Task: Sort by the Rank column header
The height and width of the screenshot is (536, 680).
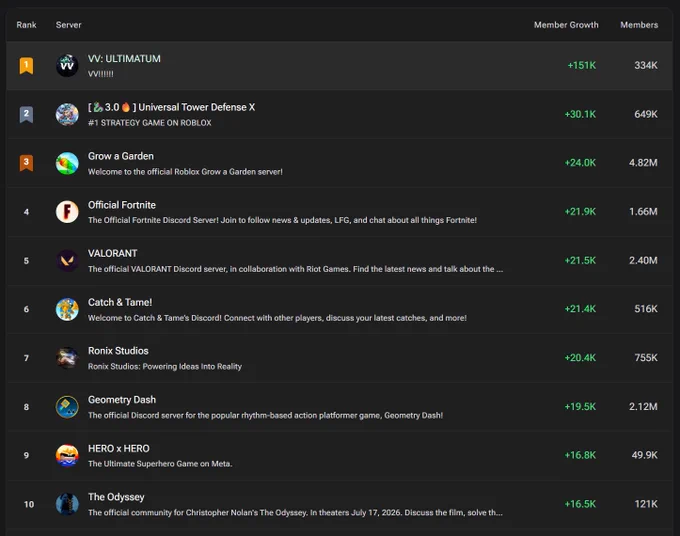Action: pyautogui.click(x=26, y=25)
